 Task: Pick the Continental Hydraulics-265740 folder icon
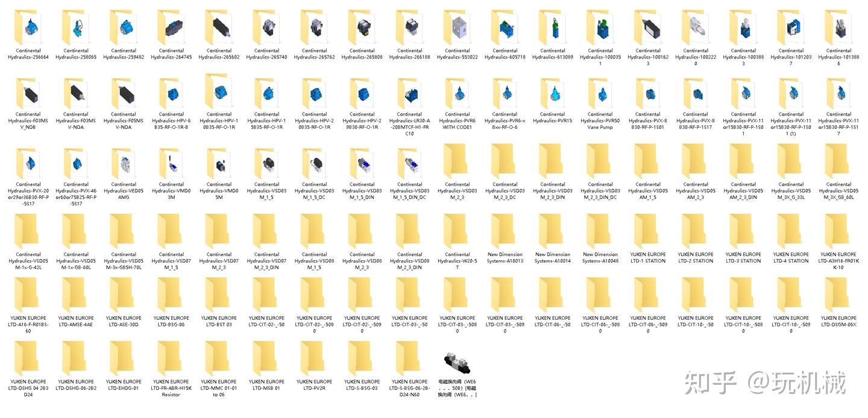point(266,27)
